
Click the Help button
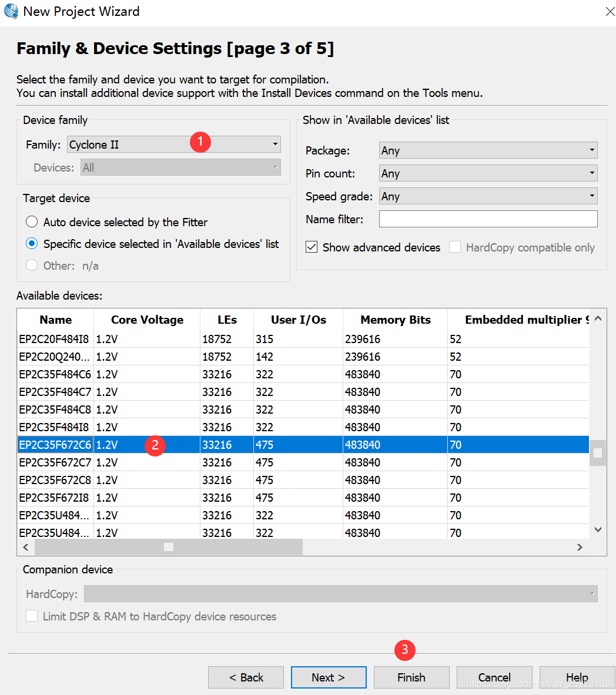pyautogui.click(x=577, y=677)
